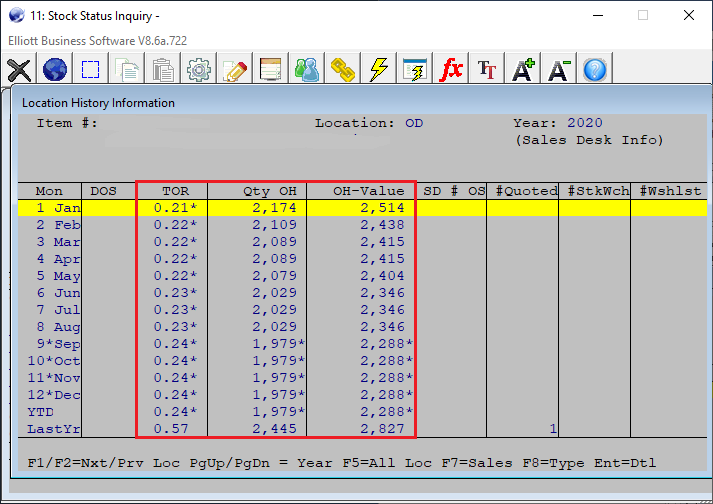Select the 12*Dec month row

tap(362, 395)
